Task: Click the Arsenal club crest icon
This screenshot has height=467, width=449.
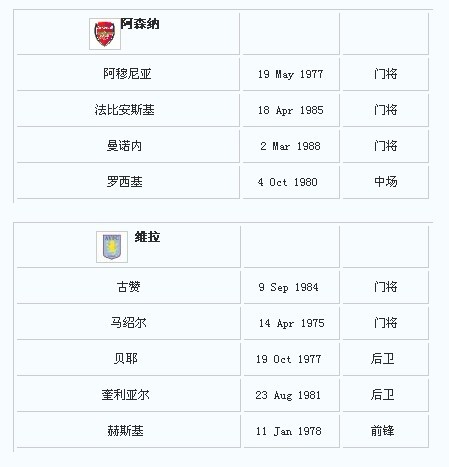Action: pos(105,34)
